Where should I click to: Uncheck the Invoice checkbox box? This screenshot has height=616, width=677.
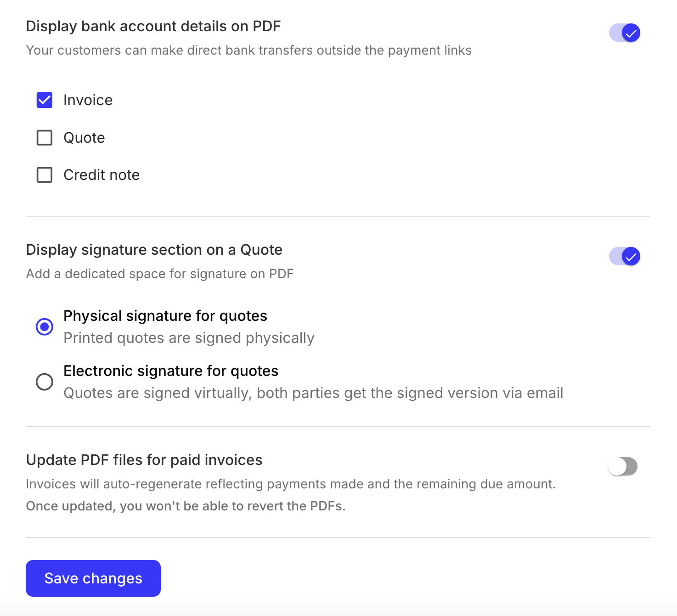(45, 100)
